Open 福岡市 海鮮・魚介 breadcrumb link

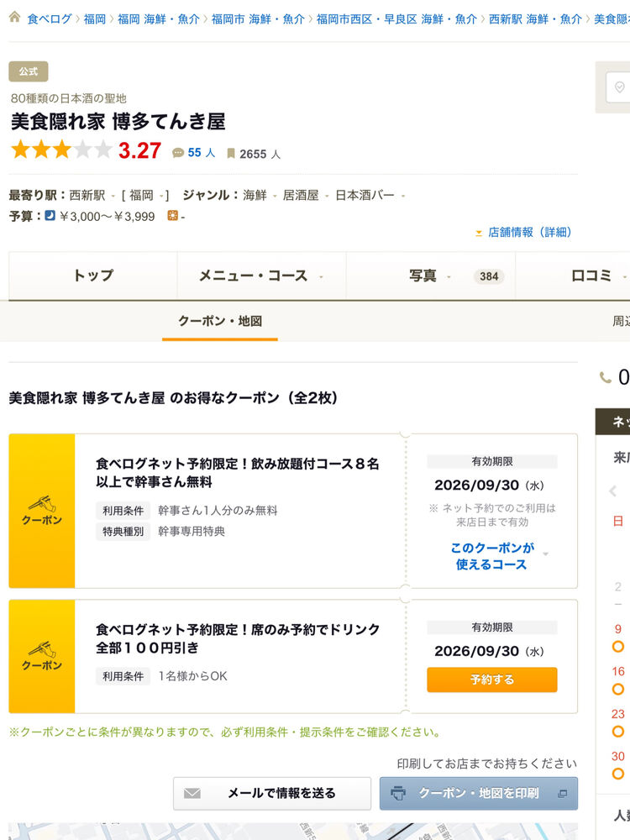coord(258,19)
